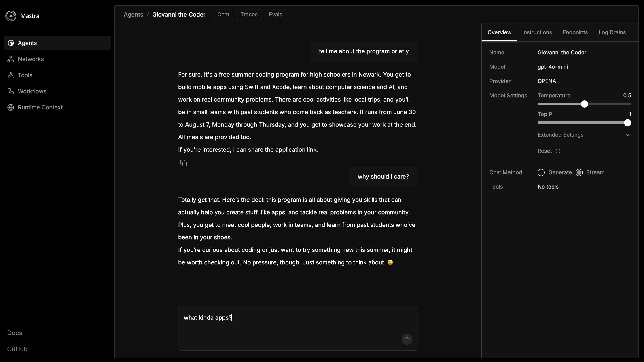
Task: Click the gpt-4o-mini model value
Action: (x=553, y=67)
